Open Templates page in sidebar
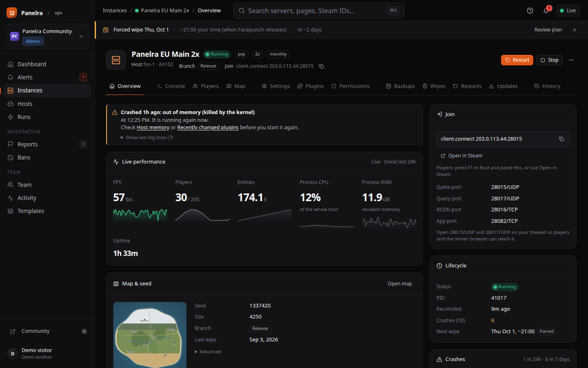 point(47,211)
